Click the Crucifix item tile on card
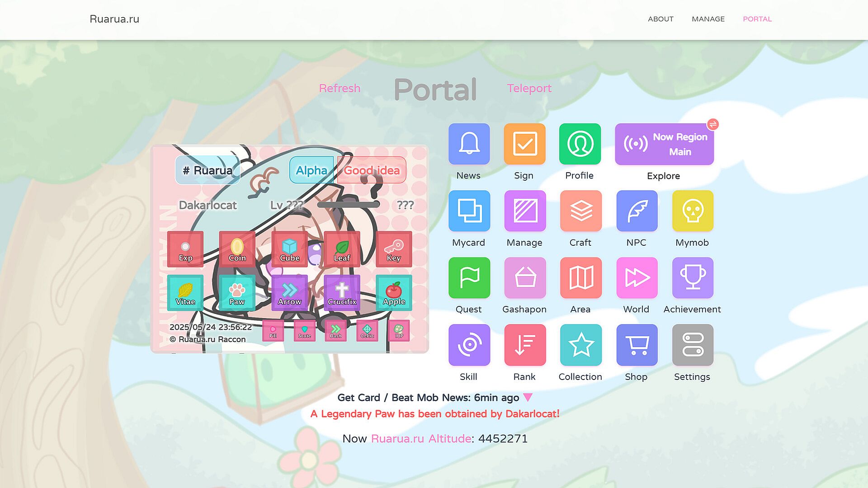The image size is (868, 488). (x=342, y=293)
